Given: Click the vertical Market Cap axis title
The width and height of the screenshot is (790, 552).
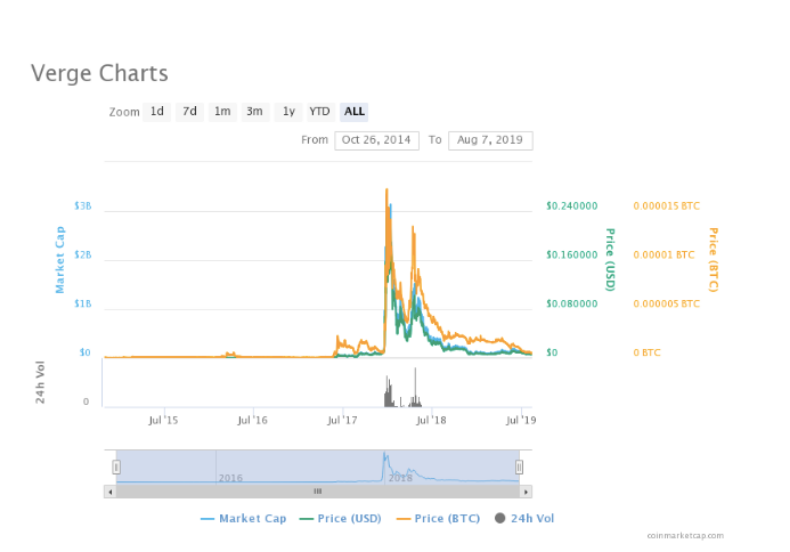Looking at the screenshot, I should [60, 260].
